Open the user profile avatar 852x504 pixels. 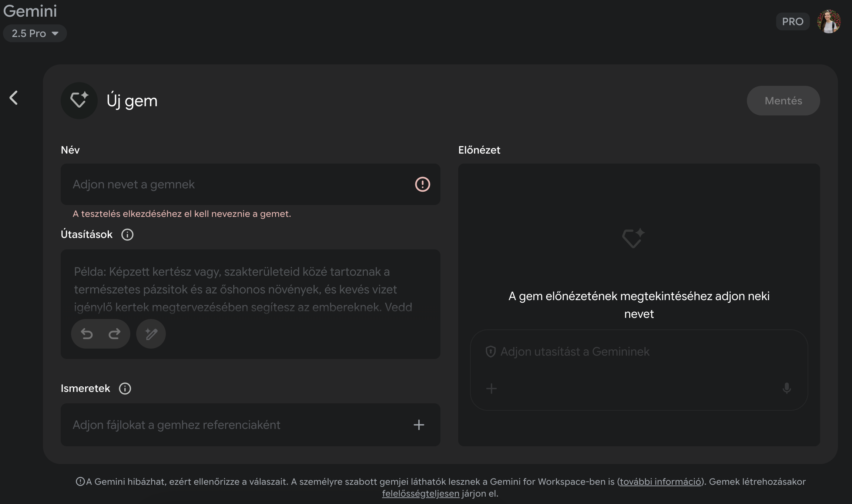click(x=829, y=21)
